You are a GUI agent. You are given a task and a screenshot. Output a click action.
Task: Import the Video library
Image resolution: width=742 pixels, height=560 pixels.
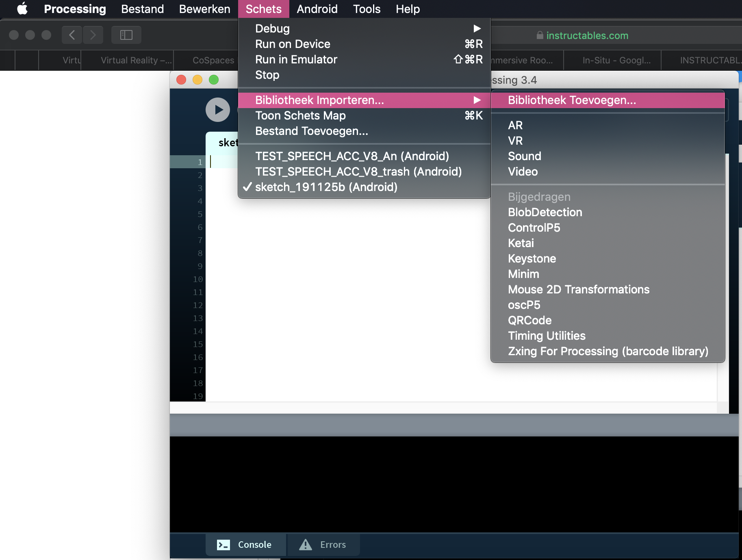[608, 171]
